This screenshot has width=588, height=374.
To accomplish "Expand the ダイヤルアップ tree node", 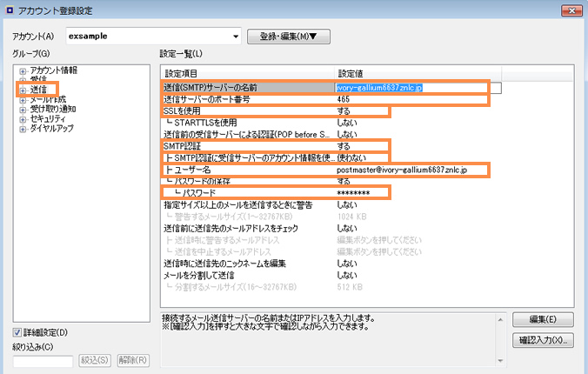I will point(23,129).
